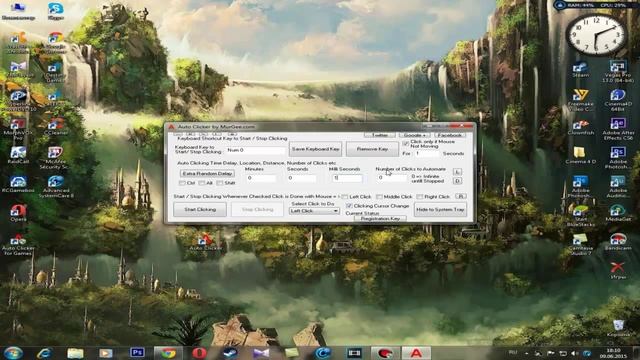Select the Cinema 4 D folder icon

click(580, 155)
